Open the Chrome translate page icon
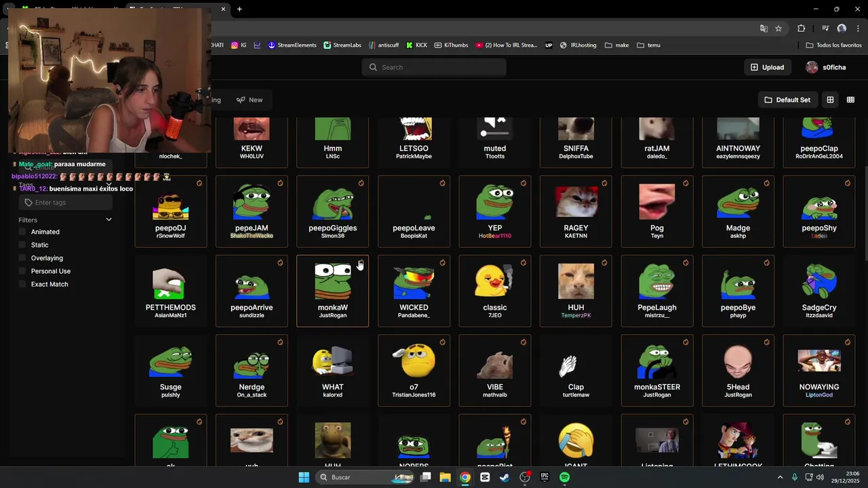The image size is (868, 488). 764,28
